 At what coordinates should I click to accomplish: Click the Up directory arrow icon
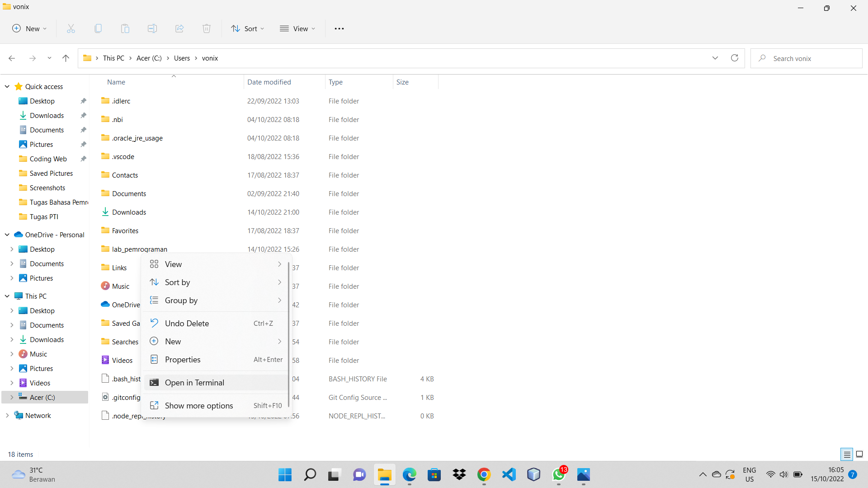tap(66, 58)
